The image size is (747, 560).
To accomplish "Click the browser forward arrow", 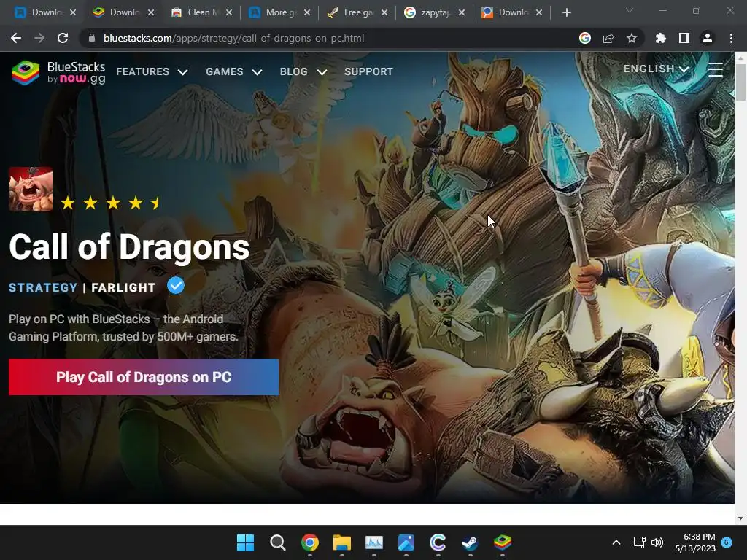I will pyautogui.click(x=39, y=38).
